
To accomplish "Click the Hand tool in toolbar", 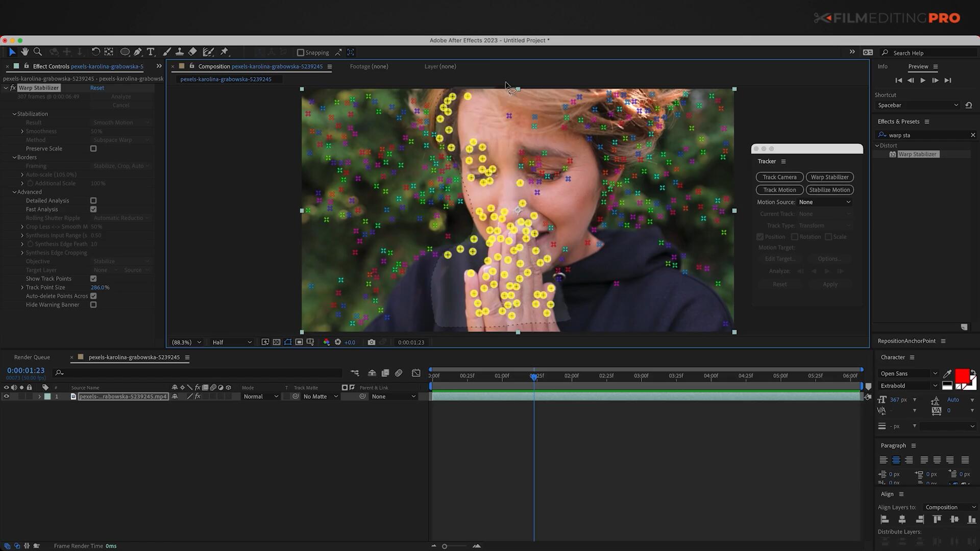I will (x=23, y=52).
